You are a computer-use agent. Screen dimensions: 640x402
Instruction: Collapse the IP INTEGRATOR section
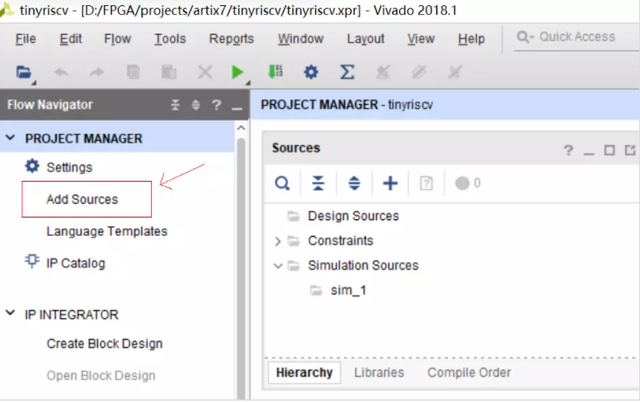tap(11, 314)
